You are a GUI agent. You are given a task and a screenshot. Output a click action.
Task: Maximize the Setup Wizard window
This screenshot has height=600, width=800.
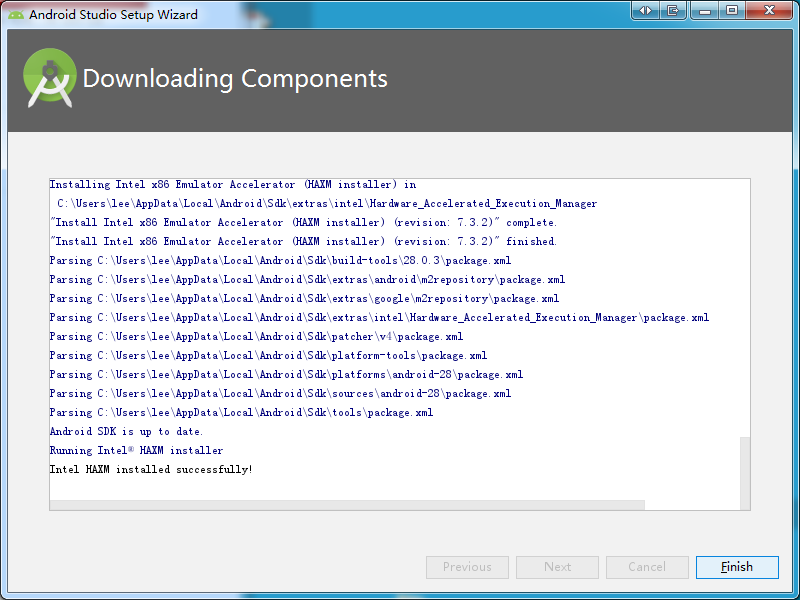click(x=732, y=10)
